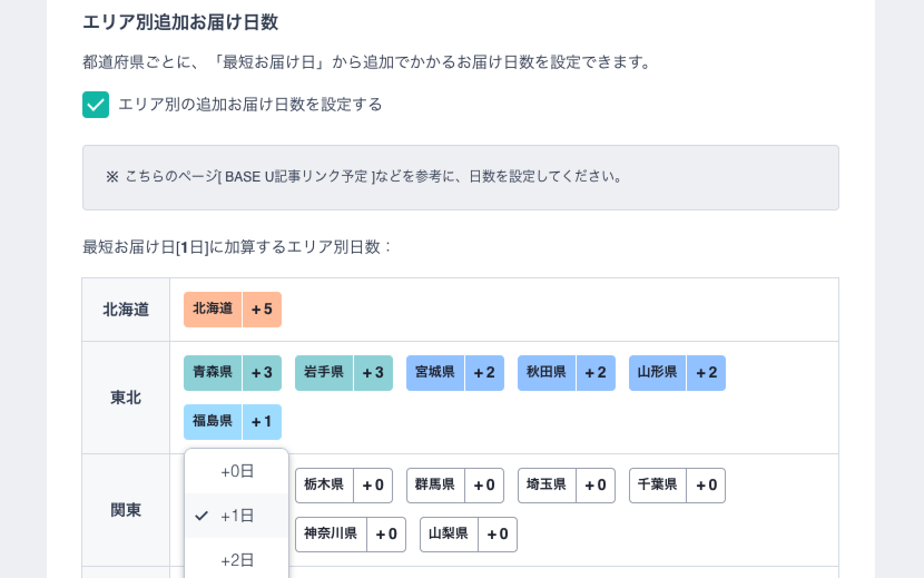This screenshot has width=924, height=578.
Task: Select the checked +1日 option
Action: click(x=237, y=516)
